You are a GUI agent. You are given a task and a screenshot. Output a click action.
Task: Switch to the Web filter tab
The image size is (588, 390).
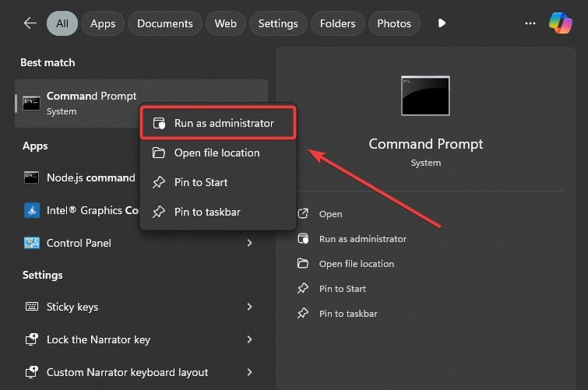(x=226, y=23)
